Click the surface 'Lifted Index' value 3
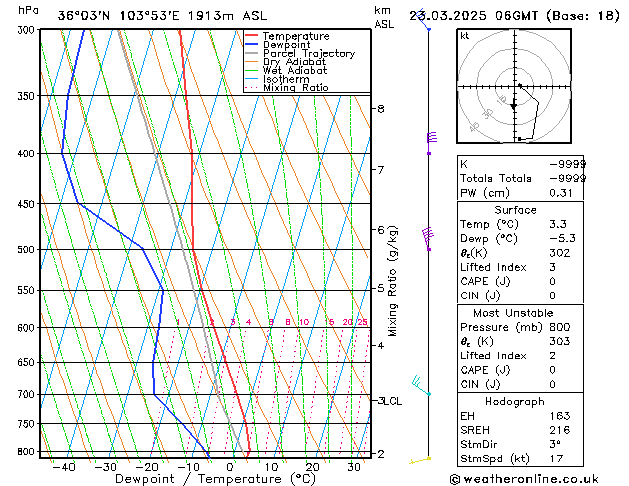The height and width of the screenshot is (486, 629). click(552, 267)
